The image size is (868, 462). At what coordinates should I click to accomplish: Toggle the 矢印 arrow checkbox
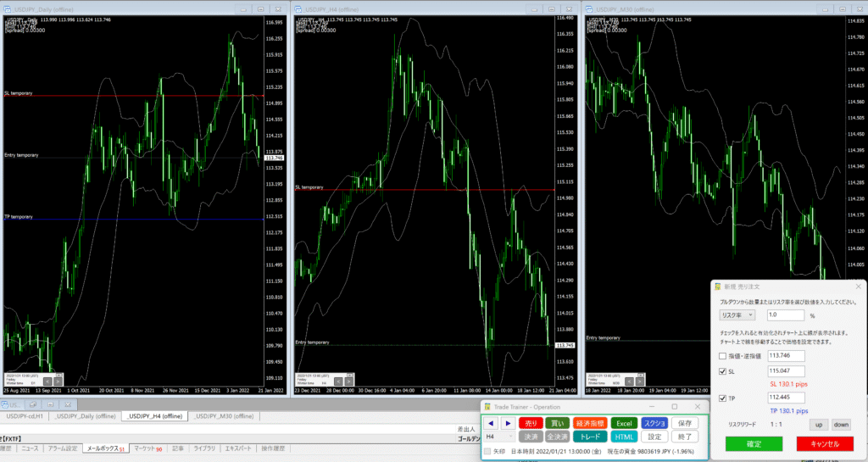click(487, 452)
